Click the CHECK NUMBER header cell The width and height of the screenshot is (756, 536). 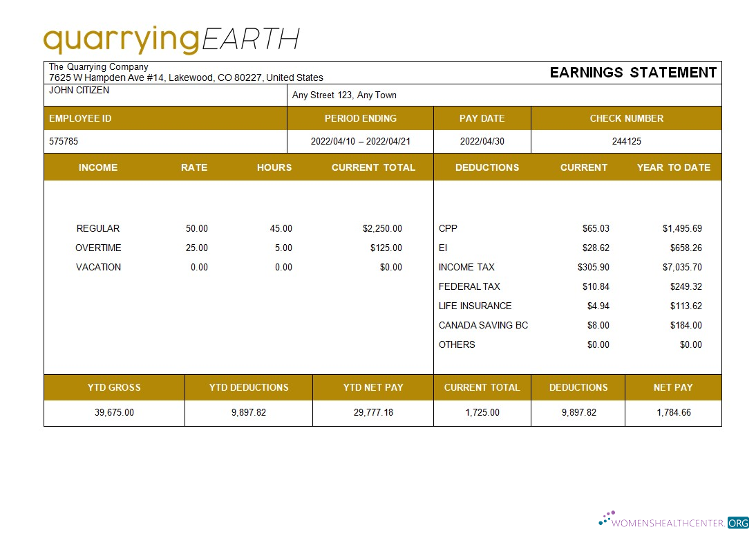(626, 118)
